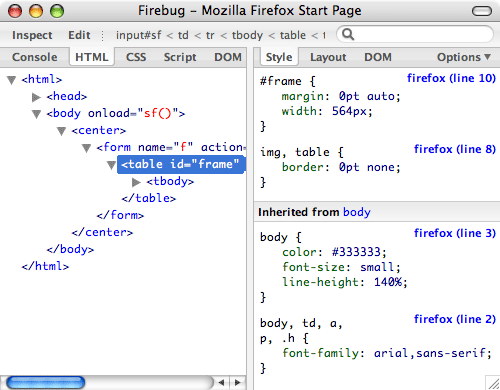The height and width of the screenshot is (390, 500).
Task: Collapse the center element node
Action: [x=61, y=131]
